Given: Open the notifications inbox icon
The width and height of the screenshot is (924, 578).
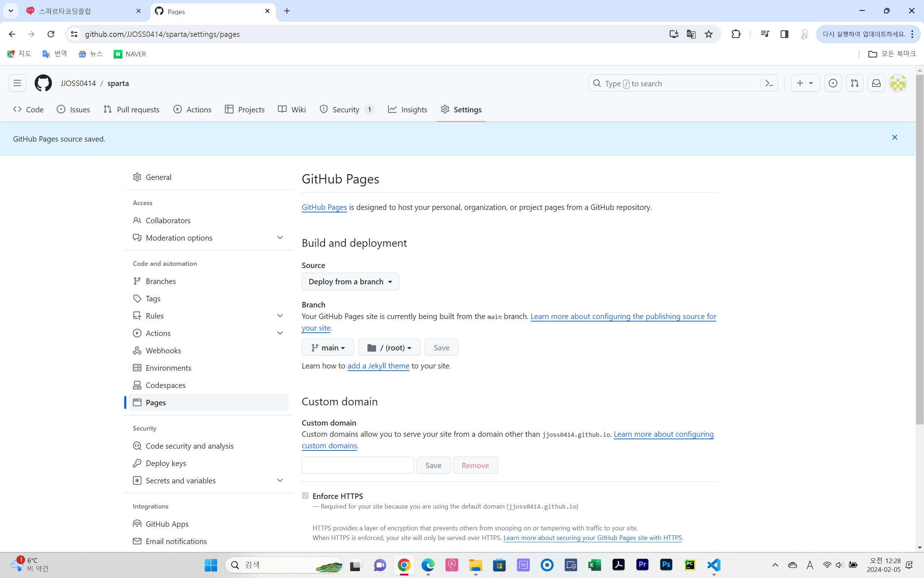Looking at the screenshot, I should [876, 83].
